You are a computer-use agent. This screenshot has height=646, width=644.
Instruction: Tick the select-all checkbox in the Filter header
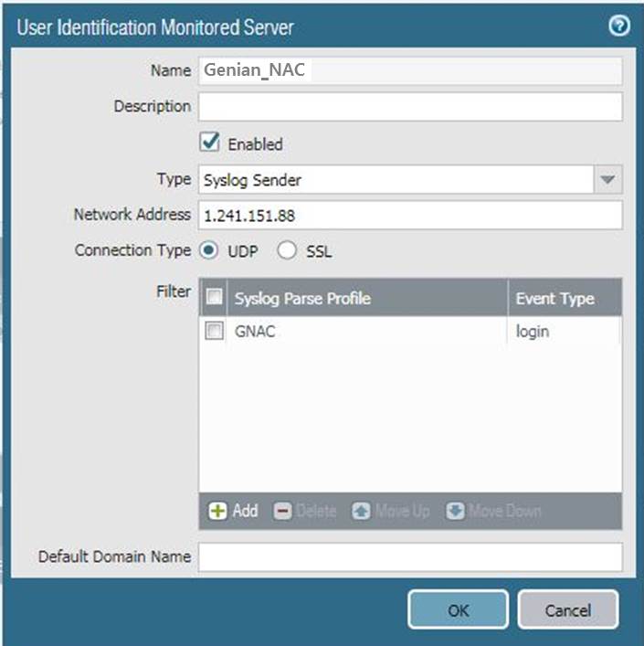point(214,297)
